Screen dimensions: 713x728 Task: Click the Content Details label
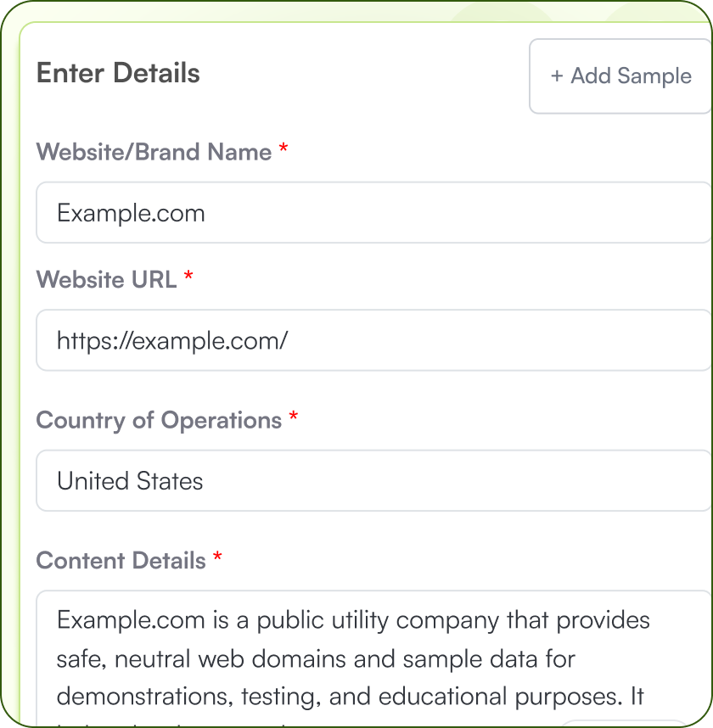(x=120, y=561)
